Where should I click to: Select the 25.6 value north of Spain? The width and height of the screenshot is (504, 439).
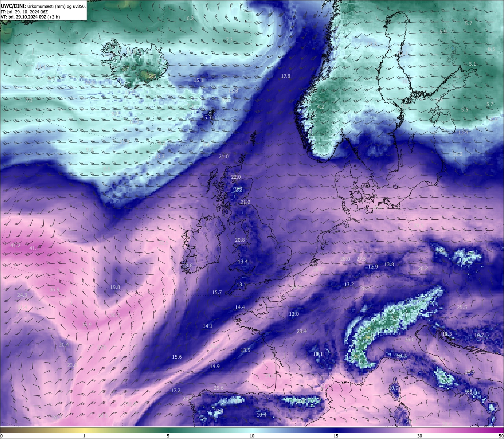(219, 388)
